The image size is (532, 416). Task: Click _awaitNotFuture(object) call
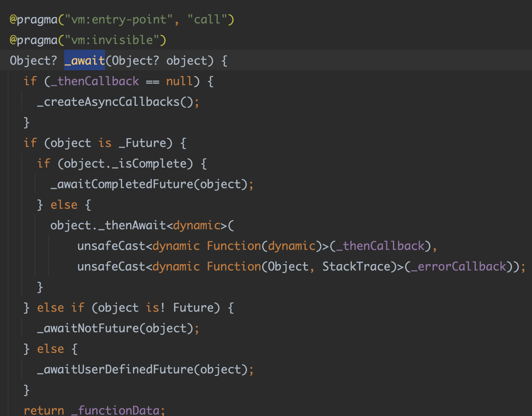[115, 328]
